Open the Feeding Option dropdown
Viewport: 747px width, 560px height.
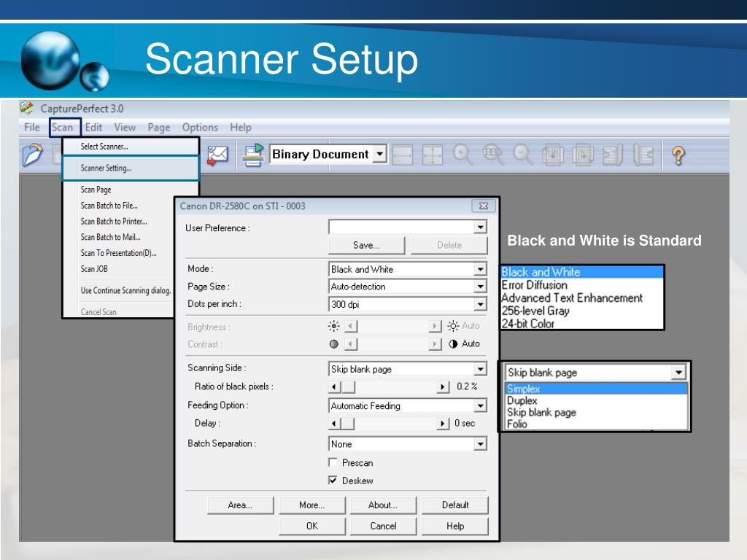[480, 405]
